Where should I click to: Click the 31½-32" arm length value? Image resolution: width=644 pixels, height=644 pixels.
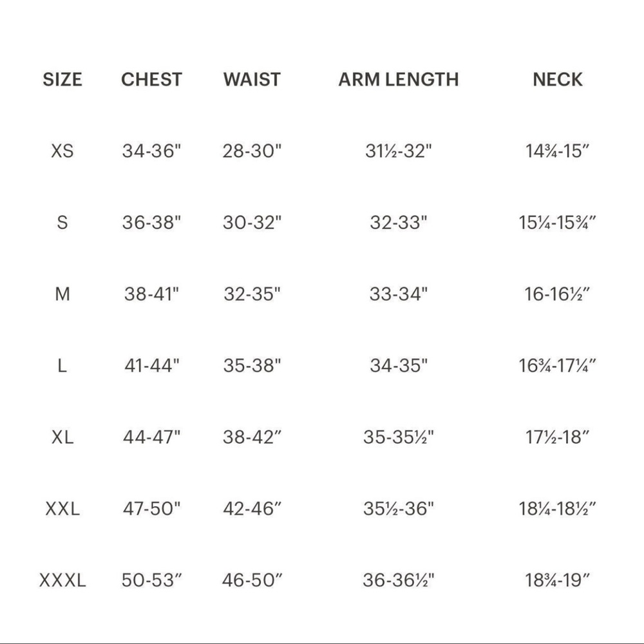399,151
